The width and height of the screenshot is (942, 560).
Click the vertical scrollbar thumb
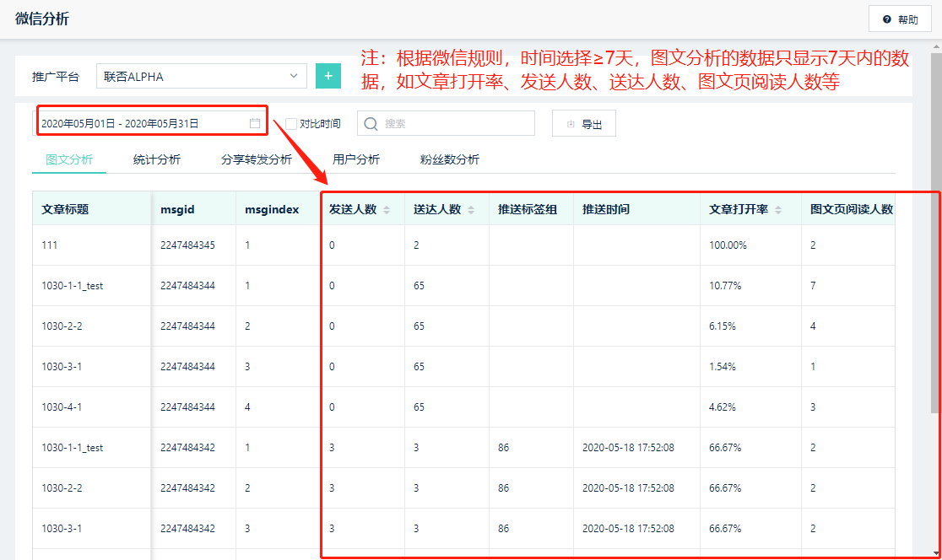tap(935, 233)
